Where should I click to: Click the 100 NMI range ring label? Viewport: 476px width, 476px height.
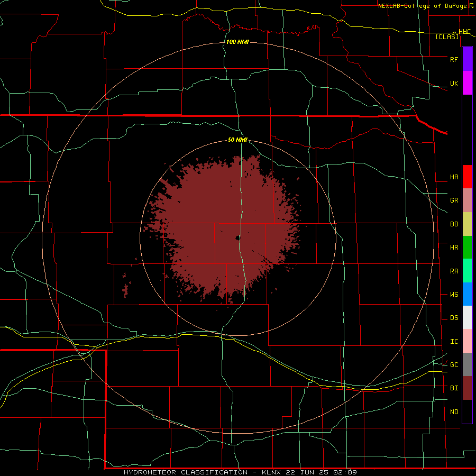(x=237, y=42)
